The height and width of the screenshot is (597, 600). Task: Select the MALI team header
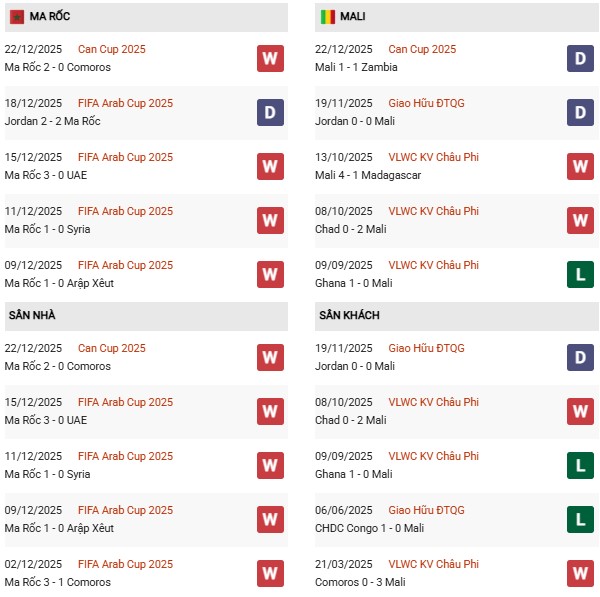click(x=352, y=17)
